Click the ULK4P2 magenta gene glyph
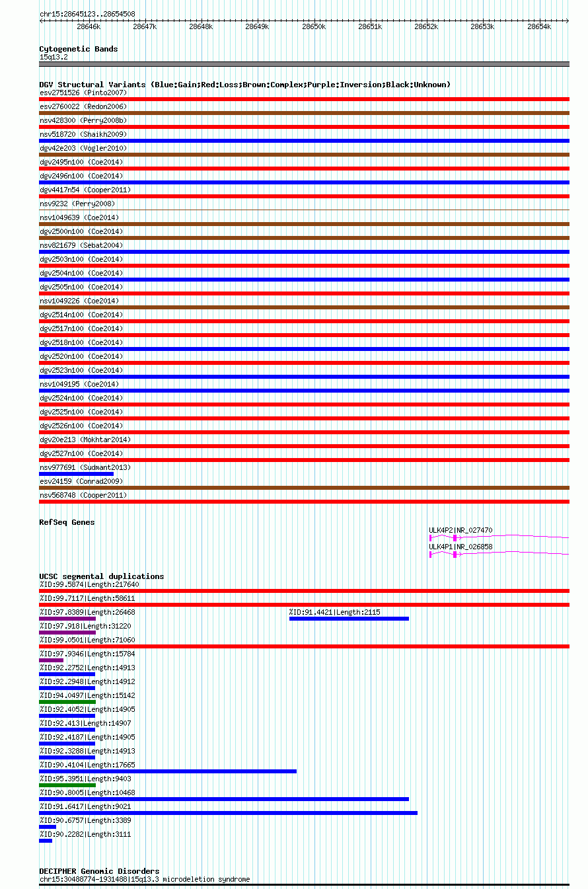588x889 pixels. coord(499,537)
